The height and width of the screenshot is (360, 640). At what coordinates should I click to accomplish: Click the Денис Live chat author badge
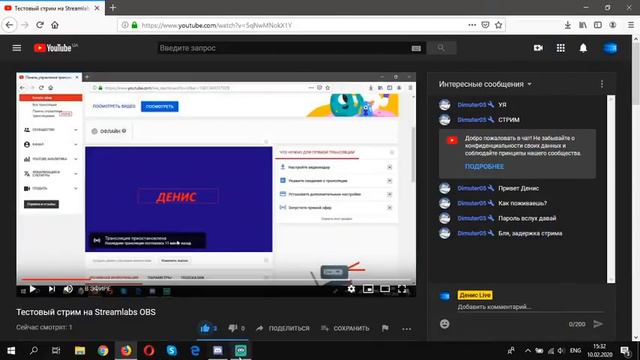[x=475, y=295]
